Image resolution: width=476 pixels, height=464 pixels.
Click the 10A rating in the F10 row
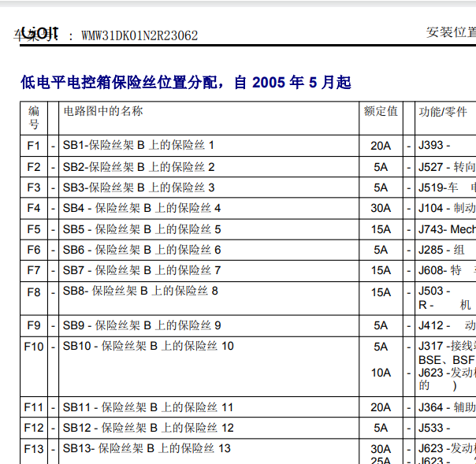point(381,373)
